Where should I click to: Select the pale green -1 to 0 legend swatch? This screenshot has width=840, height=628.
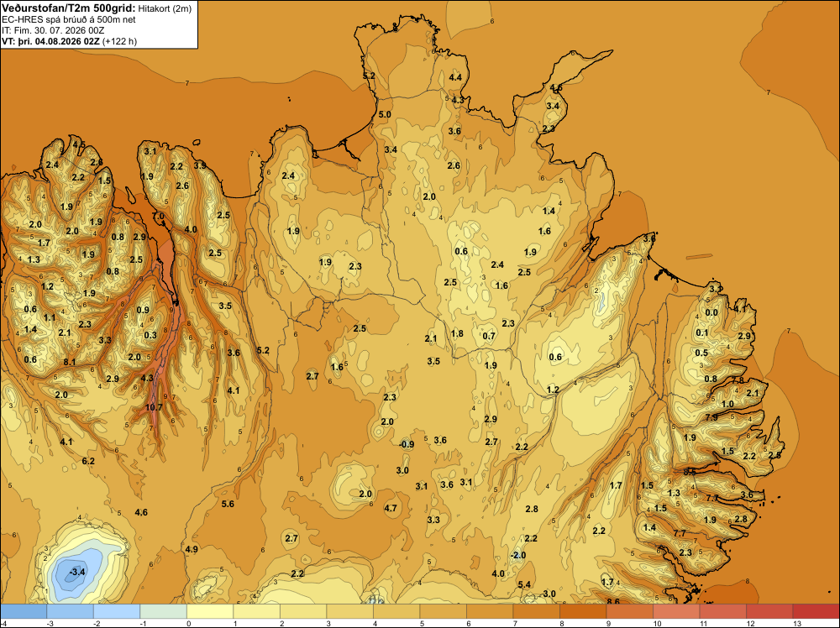pos(164,611)
